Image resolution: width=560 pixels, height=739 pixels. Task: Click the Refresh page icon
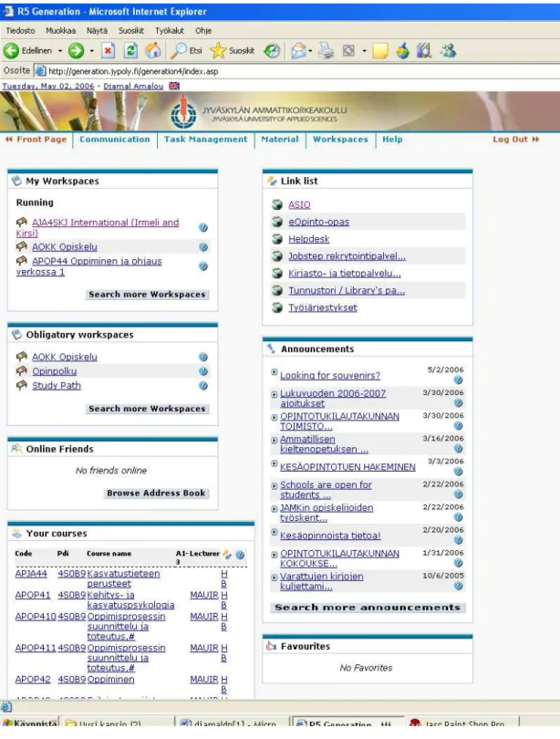click(x=130, y=50)
